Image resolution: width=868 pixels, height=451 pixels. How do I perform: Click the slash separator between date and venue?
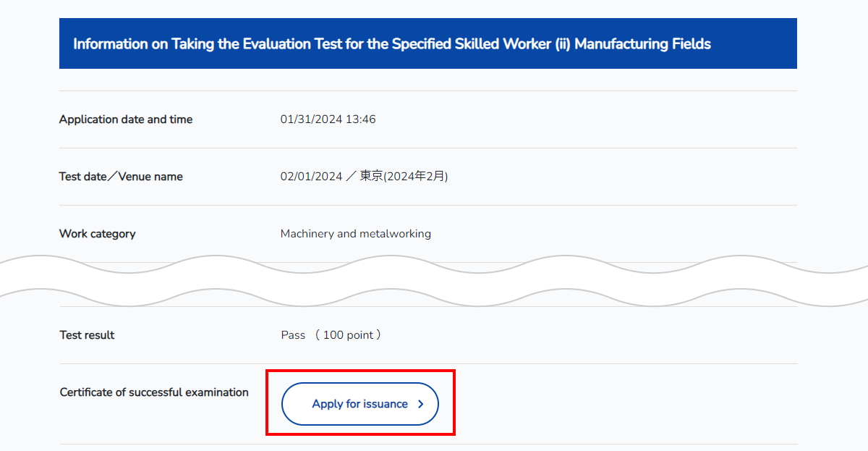tap(351, 177)
